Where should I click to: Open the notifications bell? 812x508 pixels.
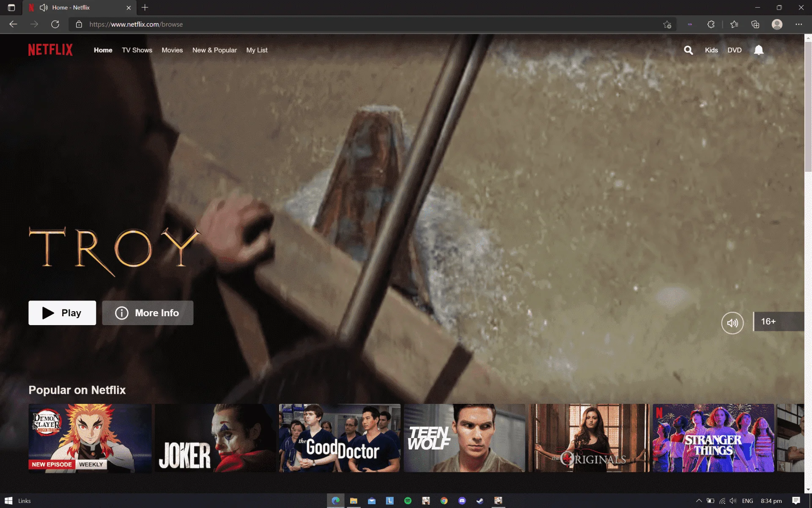(x=759, y=50)
